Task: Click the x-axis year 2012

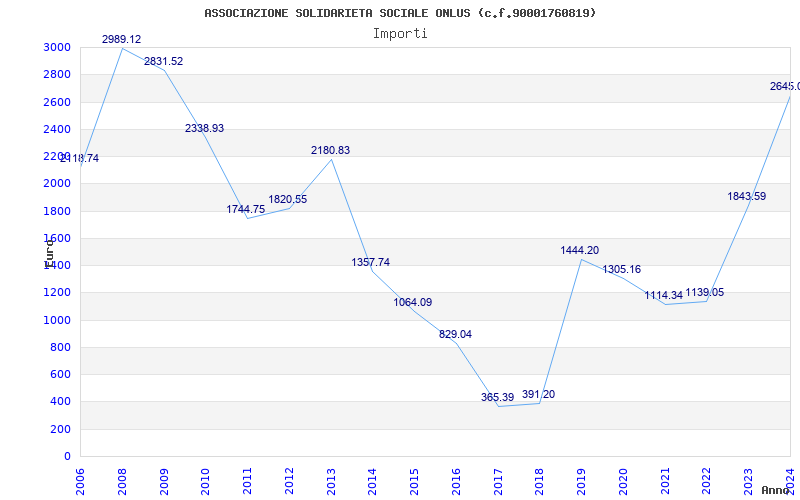Action: [x=289, y=482]
